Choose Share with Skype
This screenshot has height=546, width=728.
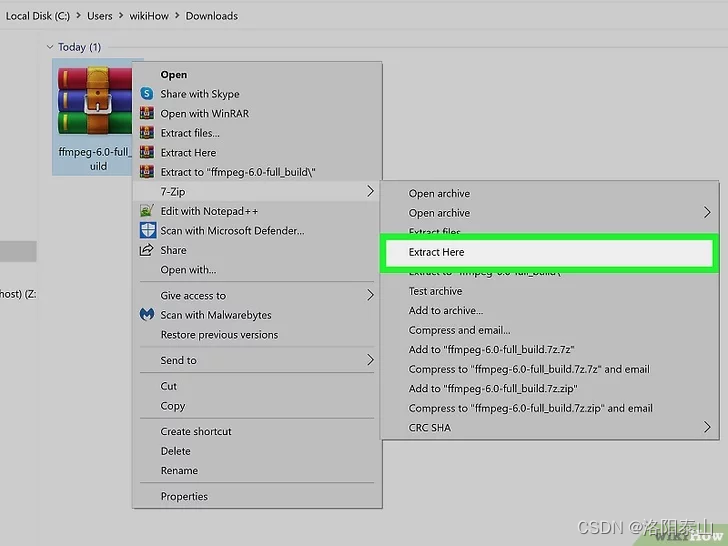(x=257, y=94)
